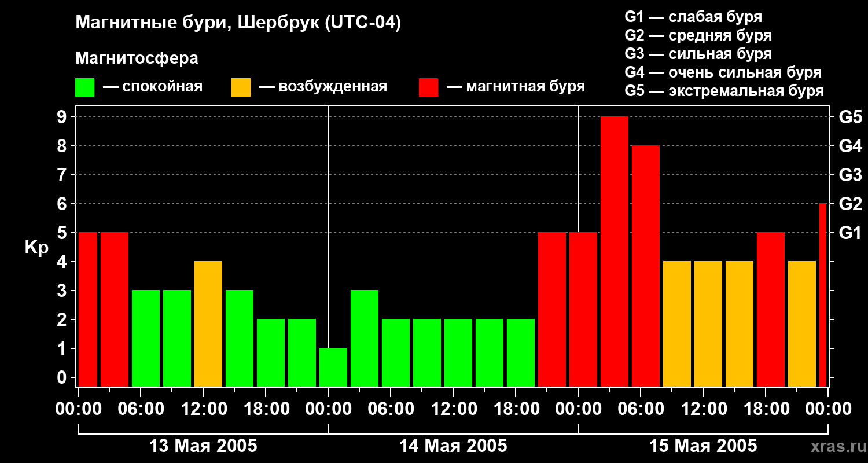The height and width of the screenshot is (463, 868).
Task: Click the yellow 'возбужденная' legend swatch
Action: tap(241, 87)
